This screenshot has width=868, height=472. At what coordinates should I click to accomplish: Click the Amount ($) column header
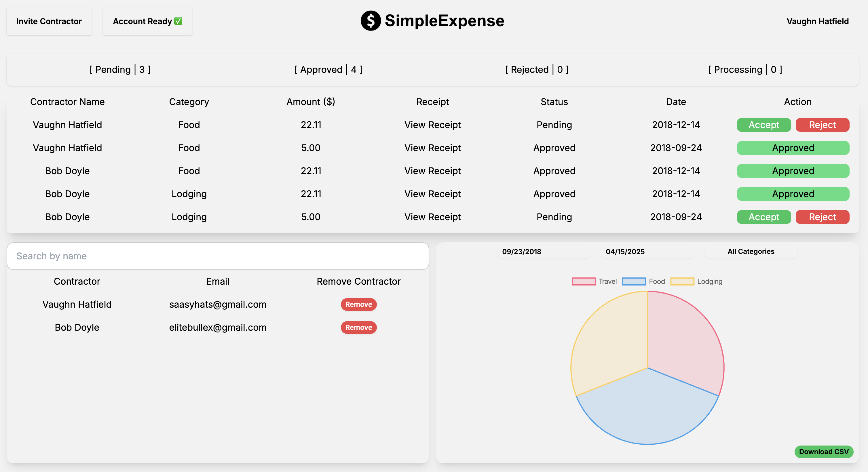point(311,102)
